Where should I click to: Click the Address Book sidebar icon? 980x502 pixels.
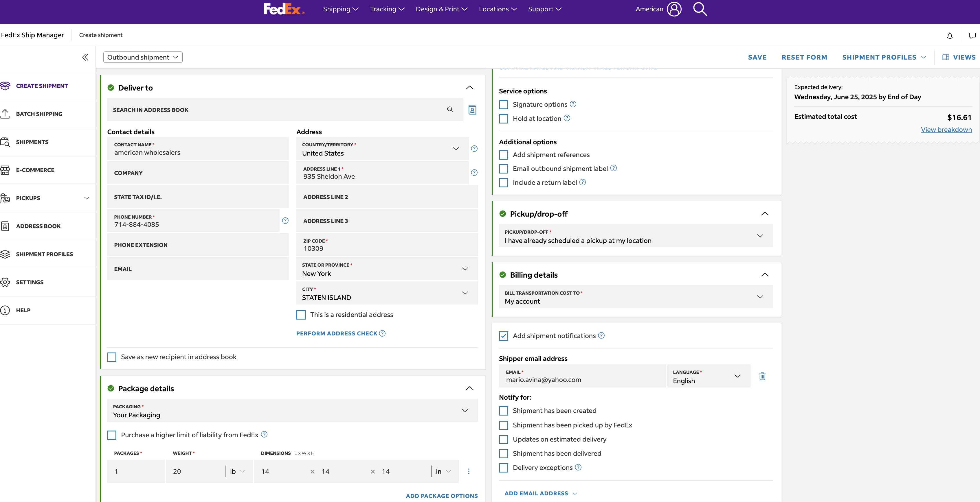(5, 226)
